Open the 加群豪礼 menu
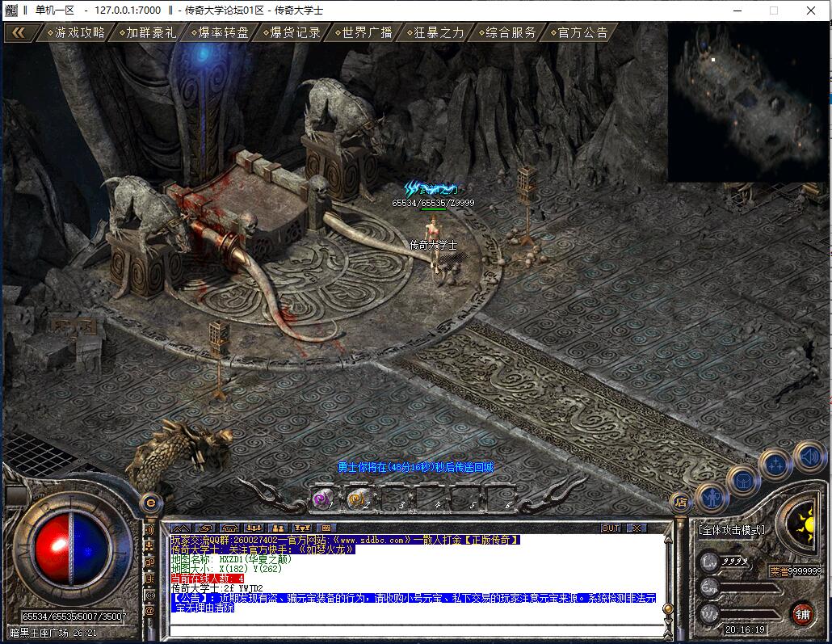This screenshot has width=832, height=644. click(148, 33)
